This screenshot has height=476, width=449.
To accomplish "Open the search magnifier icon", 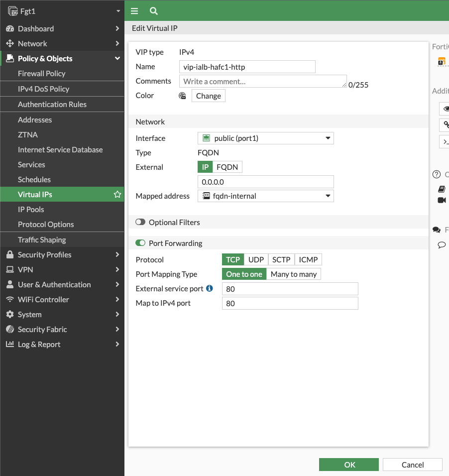I will point(154,11).
